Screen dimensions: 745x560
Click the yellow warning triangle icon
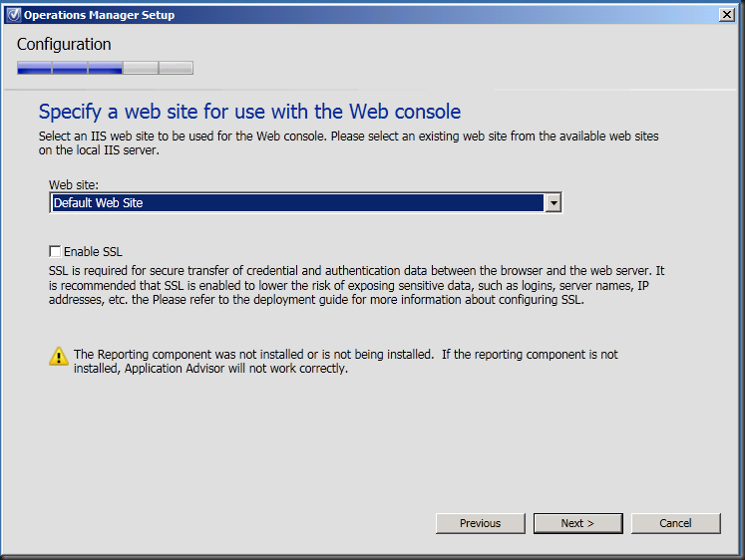59,356
